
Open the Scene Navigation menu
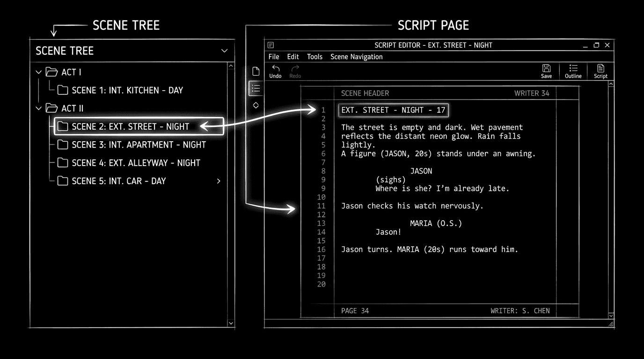pyautogui.click(x=356, y=57)
